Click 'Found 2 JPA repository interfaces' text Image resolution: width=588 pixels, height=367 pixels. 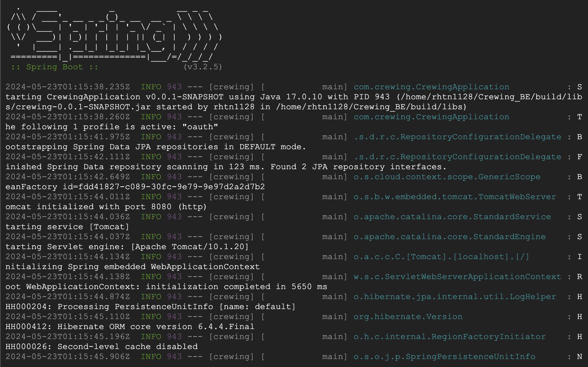(356, 167)
